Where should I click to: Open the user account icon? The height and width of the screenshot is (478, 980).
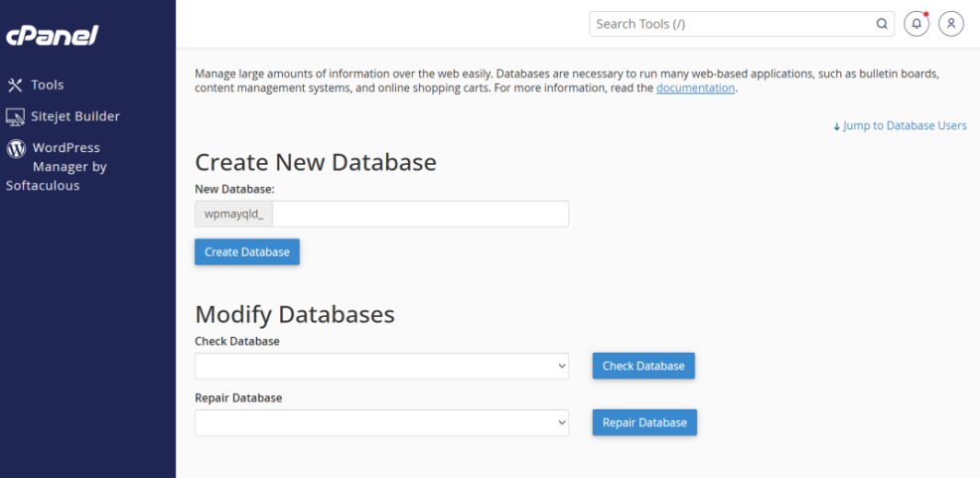pyautogui.click(x=950, y=24)
